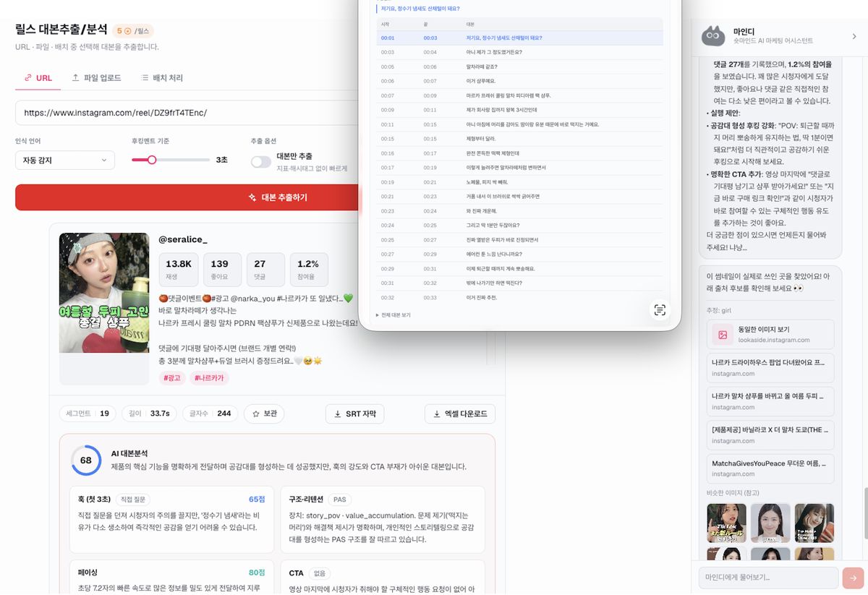Click the 대본 추출하기 sparkle icon
The height and width of the screenshot is (595, 868).
click(252, 197)
